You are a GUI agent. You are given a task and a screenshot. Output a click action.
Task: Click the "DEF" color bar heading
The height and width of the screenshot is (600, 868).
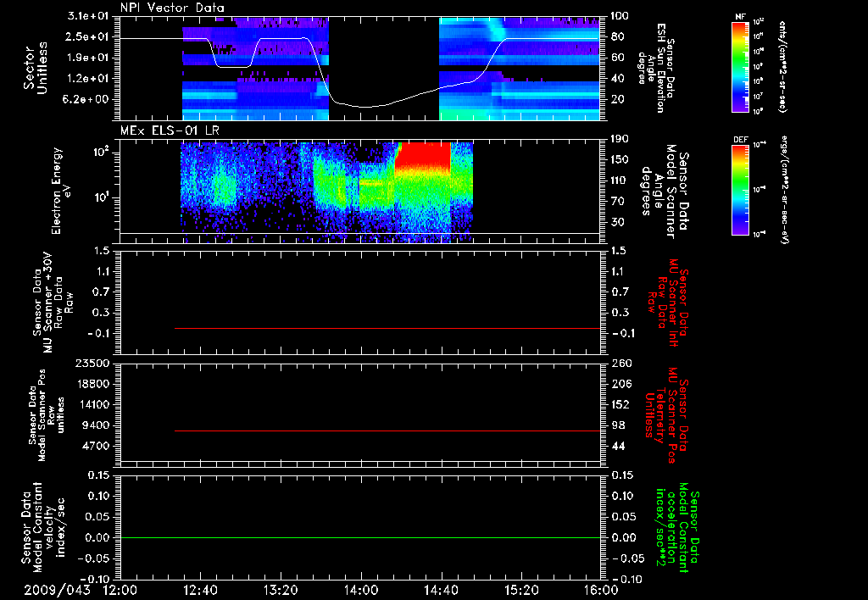(x=740, y=140)
